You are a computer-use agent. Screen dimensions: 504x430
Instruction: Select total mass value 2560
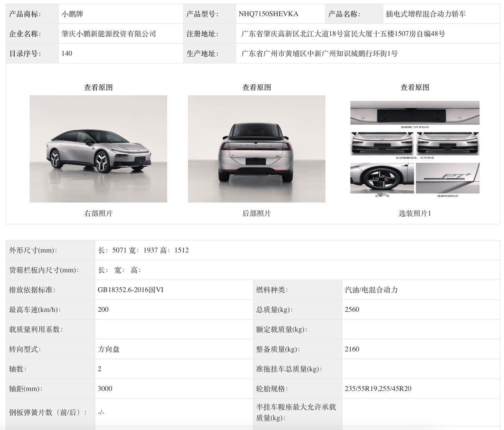click(x=352, y=310)
